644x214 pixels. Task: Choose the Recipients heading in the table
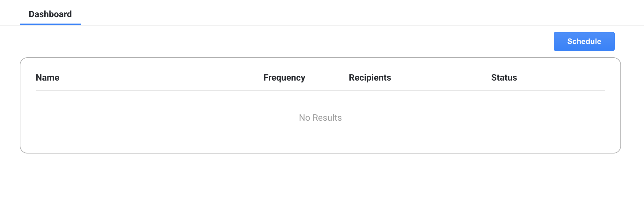(370, 78)
